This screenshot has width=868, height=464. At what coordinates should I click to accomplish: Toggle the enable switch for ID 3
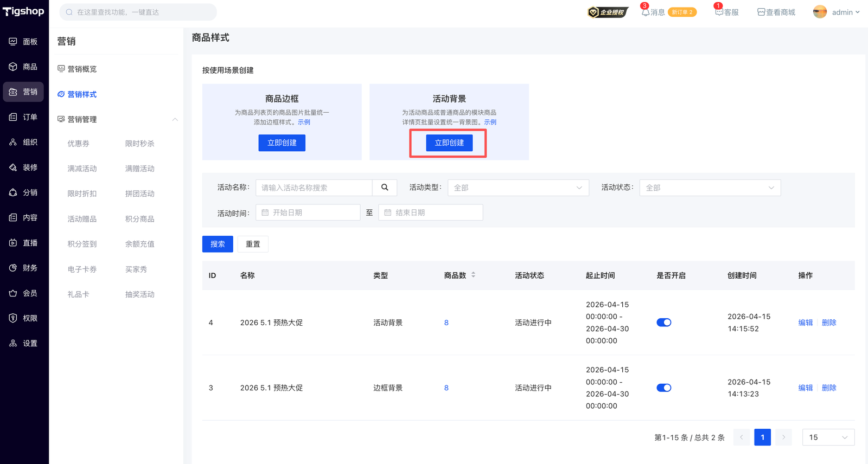(x=663, y=388)
